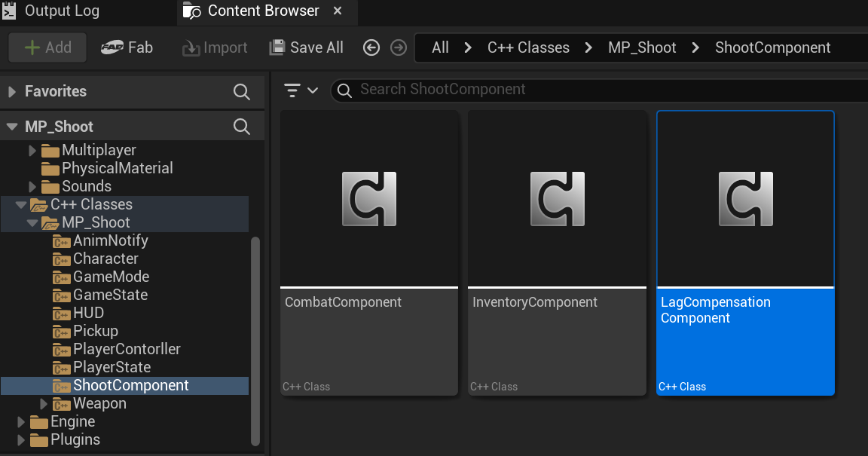The width and height of the screenshot is (868, 456).
Task: Open chevron after C++ Classes breadcrumb
Action: tap(588, 47)
